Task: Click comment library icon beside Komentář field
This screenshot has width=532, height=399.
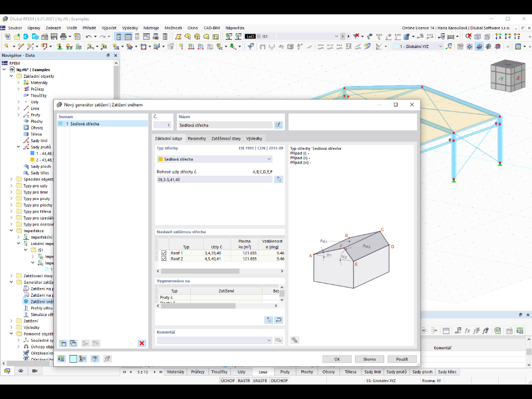Action: coord(279,340)
